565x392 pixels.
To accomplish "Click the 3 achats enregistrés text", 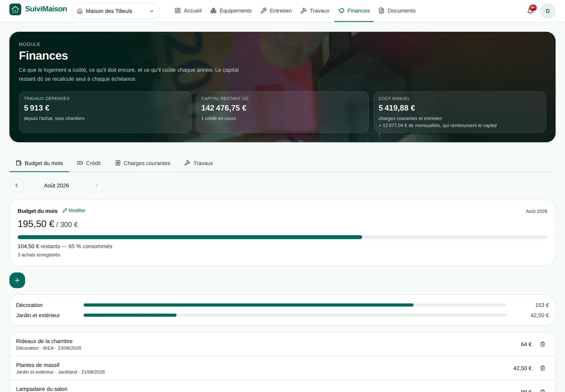I will click(x=39, y=255).
